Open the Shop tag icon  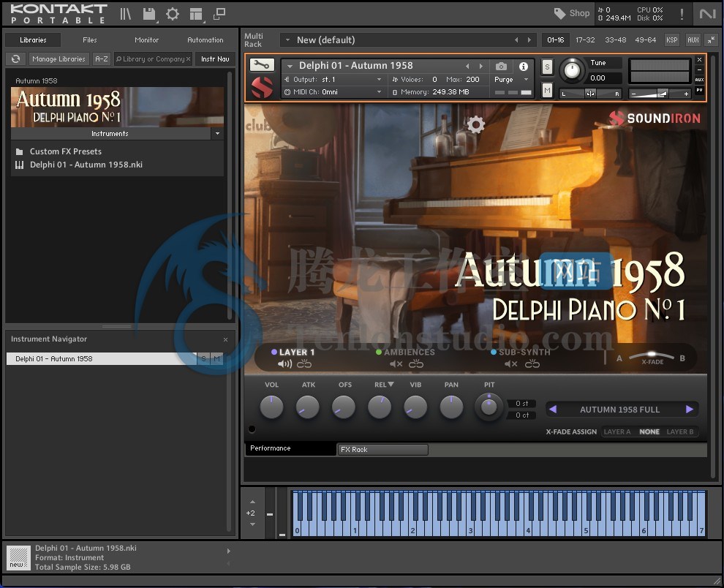559,13
